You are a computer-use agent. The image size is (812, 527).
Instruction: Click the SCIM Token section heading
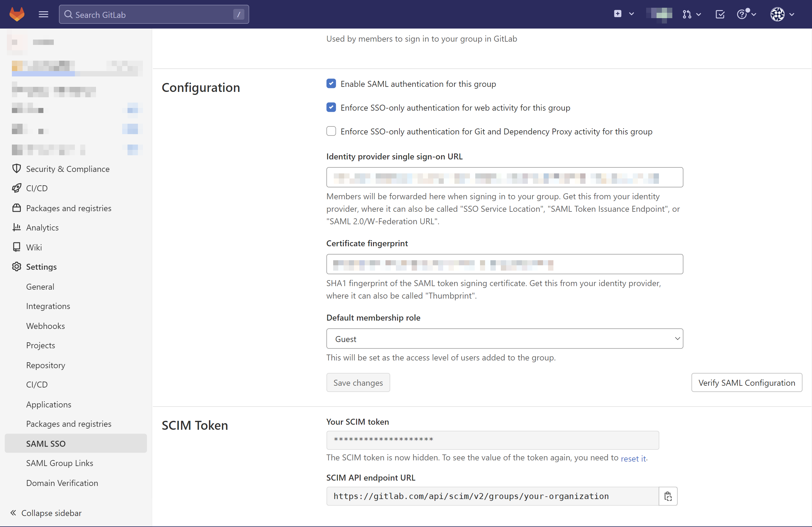tap(195, 425)
